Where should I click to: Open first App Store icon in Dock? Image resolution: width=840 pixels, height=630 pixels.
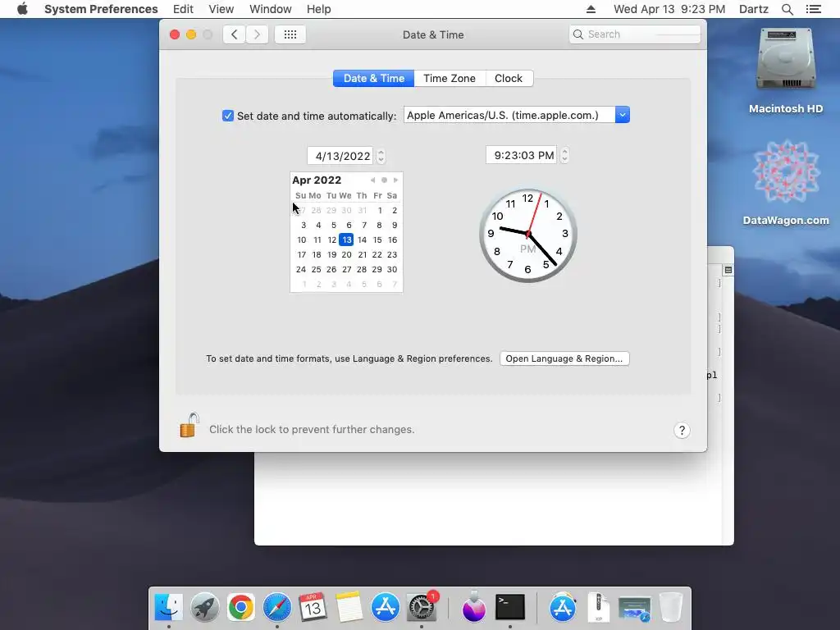tap(386, 607)
